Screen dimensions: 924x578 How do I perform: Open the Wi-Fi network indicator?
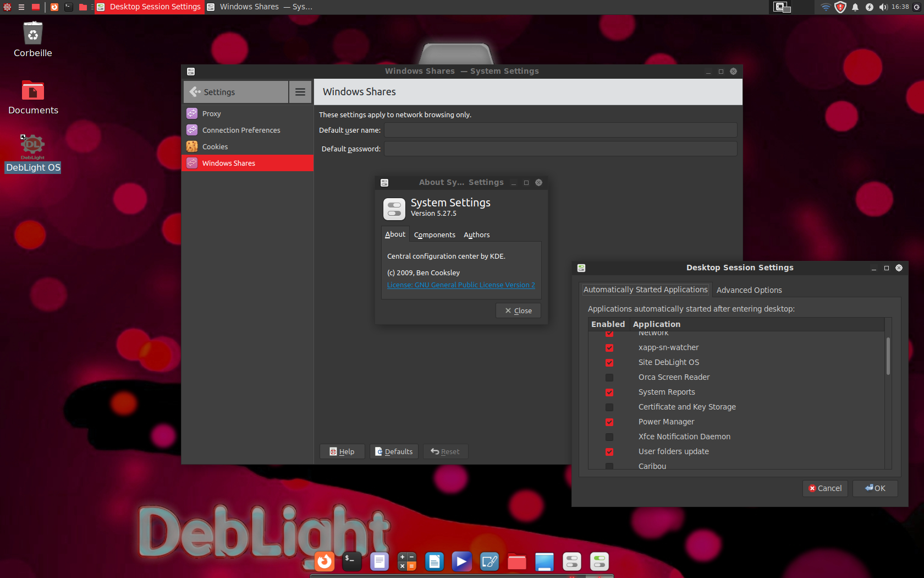(x=826, y=7)
